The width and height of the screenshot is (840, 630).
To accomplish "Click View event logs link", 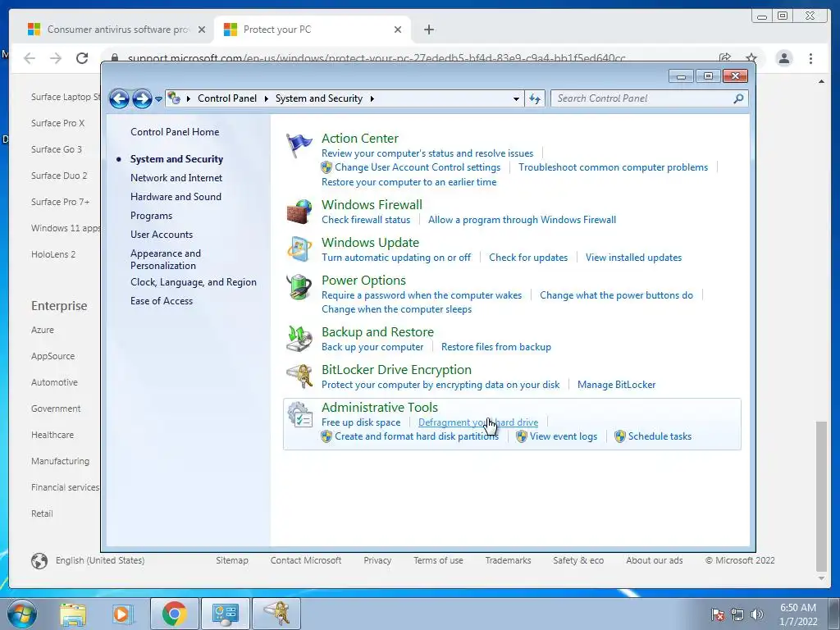I will pos(563,436).
